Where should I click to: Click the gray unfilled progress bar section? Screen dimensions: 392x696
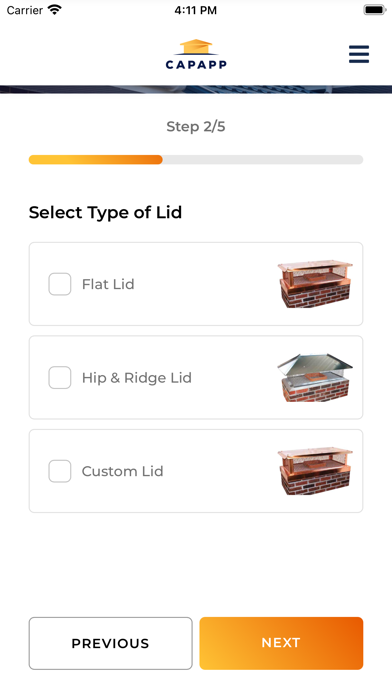coord(263,160)
